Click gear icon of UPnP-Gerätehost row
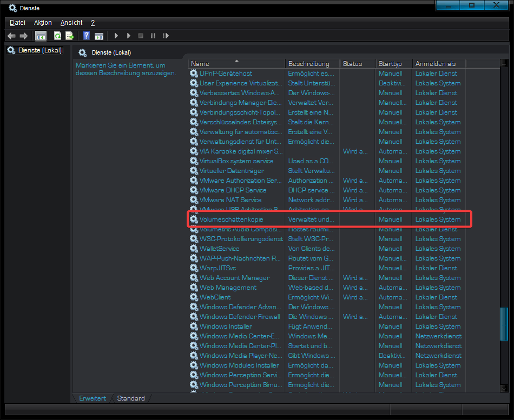Viewport: 514px width, 420px height. 194,74
